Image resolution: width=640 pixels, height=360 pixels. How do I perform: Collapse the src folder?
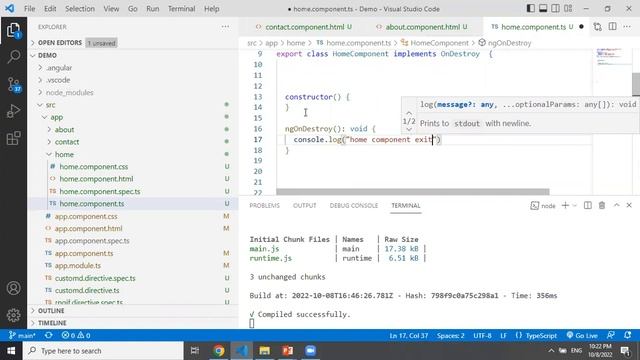click(x=133, y=105)
